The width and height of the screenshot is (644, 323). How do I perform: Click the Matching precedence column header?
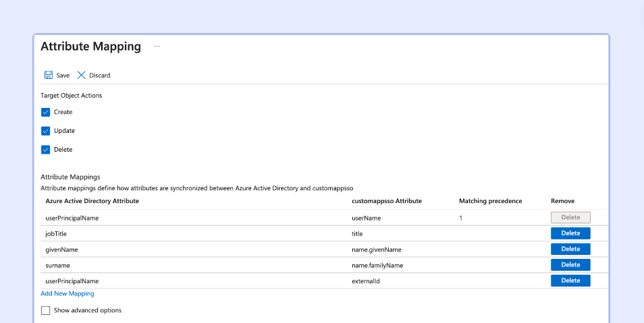pyautogui.click(x=490, y=201)
